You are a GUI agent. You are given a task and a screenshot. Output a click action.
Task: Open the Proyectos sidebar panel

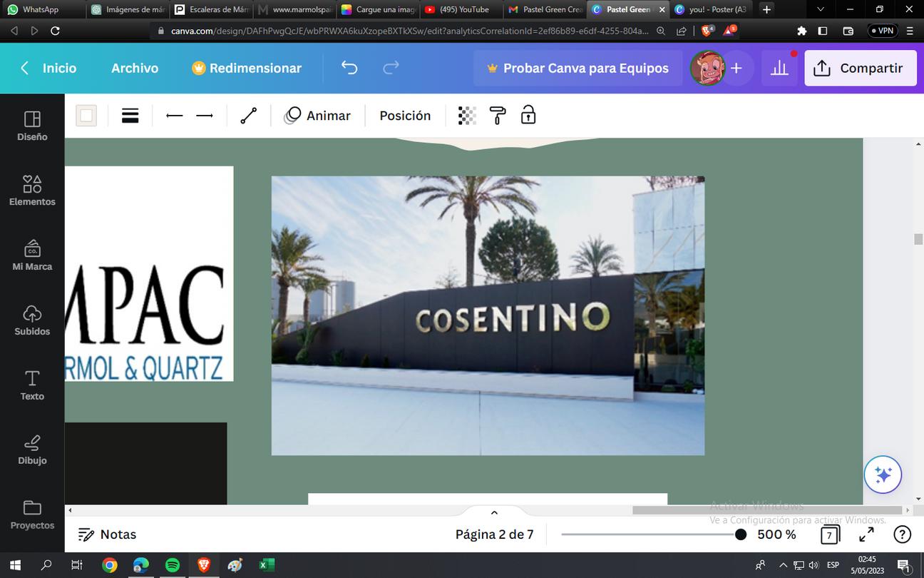point(32,514)
